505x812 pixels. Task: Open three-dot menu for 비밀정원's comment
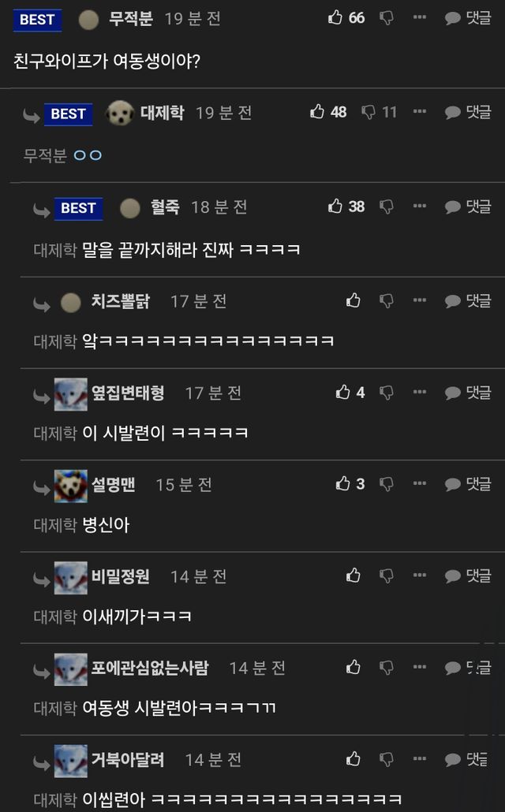(x=420, y=575)
